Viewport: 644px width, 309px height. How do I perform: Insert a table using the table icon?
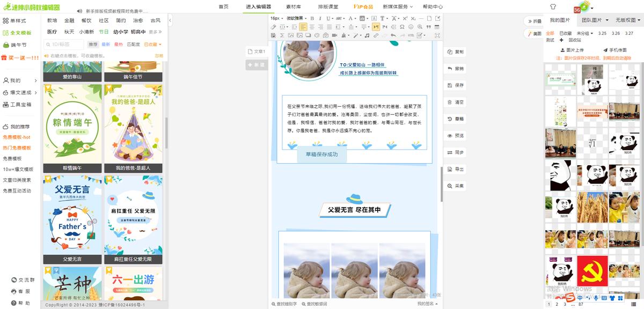click(x=436, y=27)
